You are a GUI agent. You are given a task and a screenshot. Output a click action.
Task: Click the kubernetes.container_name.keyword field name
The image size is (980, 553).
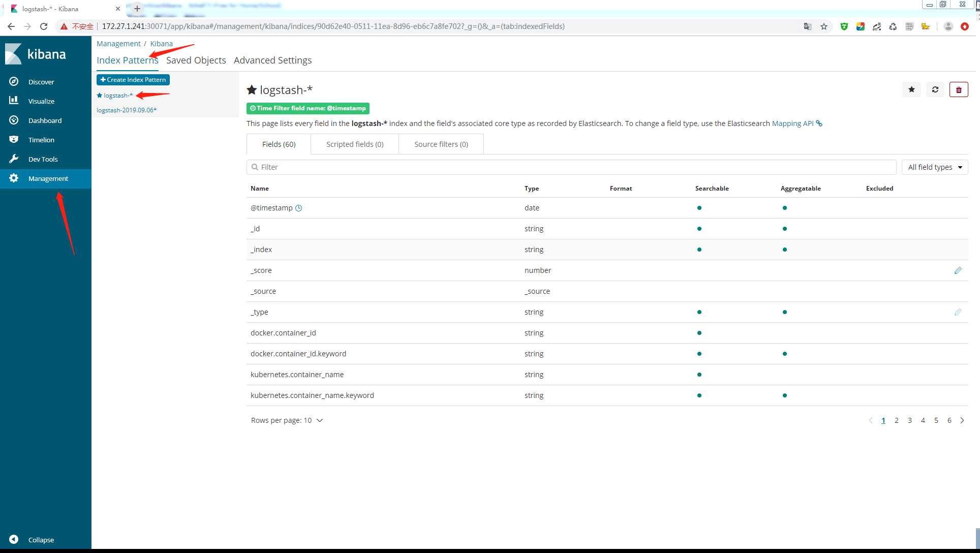pos(312,395)
